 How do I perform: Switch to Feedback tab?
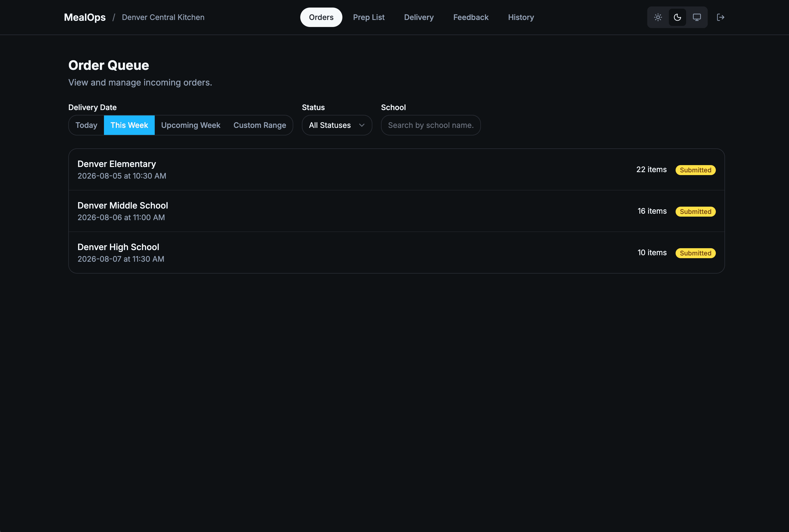[x=471, y=17]
